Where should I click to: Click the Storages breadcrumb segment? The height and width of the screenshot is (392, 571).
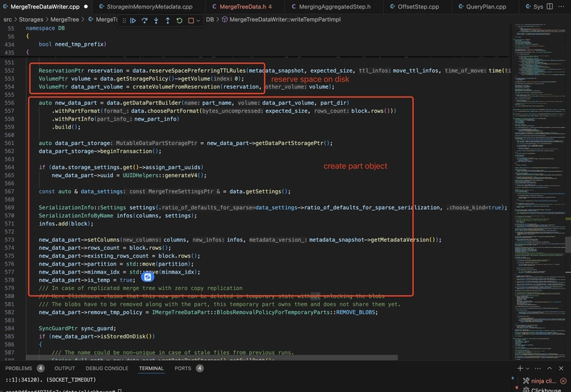click(x=31, y=19)
